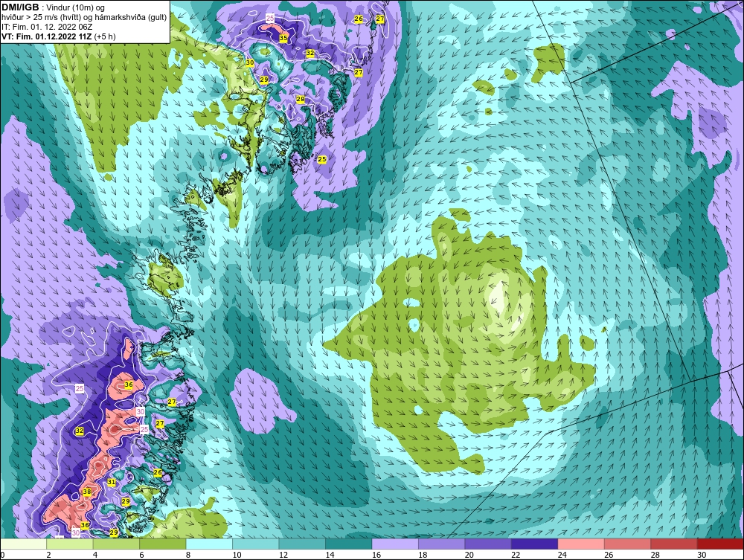
Task: Select the 14–16 m/s dark teal swatch
Action: 349,544
